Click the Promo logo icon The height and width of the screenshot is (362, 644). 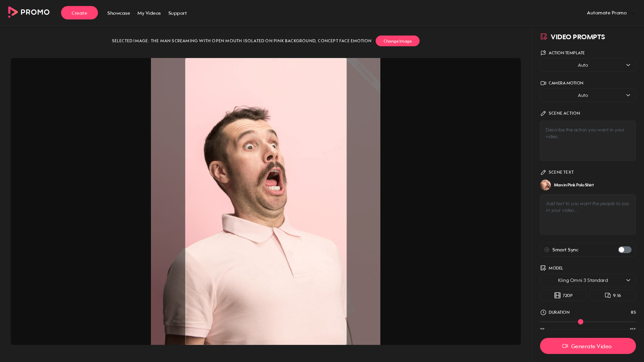[x=13, y=12]
